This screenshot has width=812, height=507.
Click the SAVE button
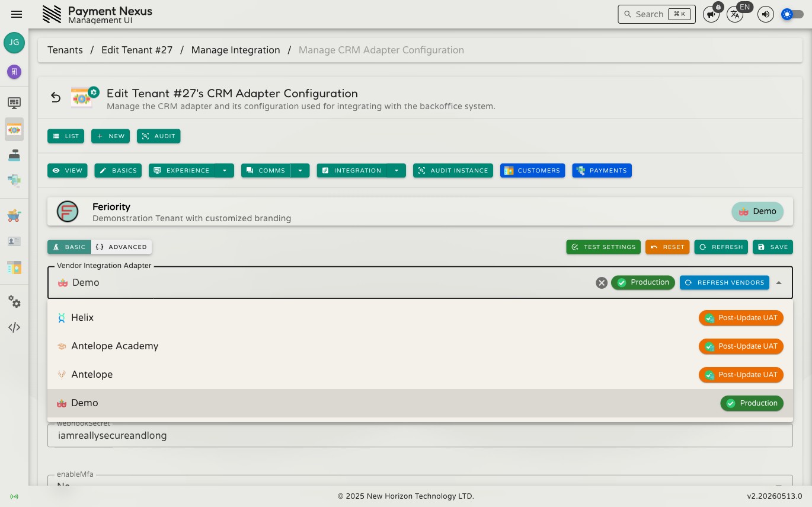click(773, 247)
